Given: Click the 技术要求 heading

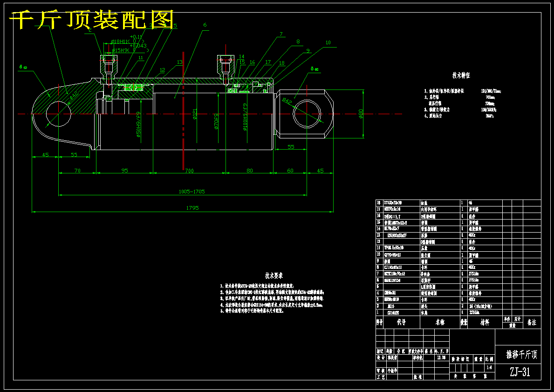Looking at the screenshot, I should point(274,275).
